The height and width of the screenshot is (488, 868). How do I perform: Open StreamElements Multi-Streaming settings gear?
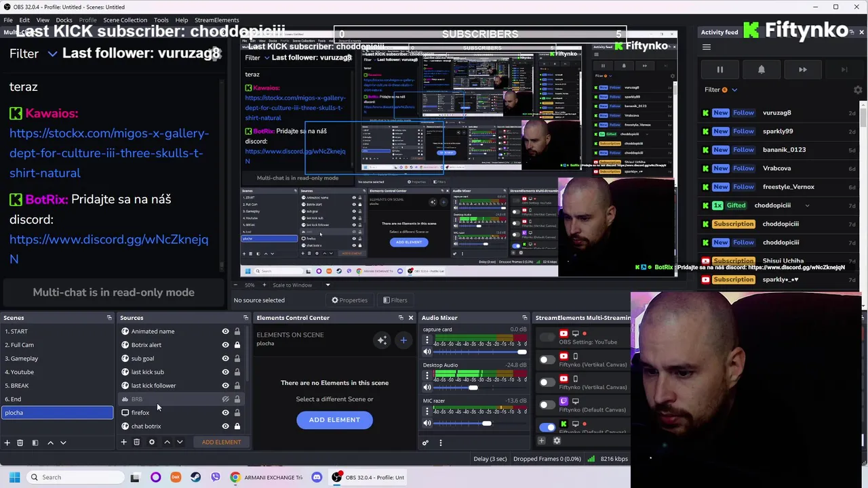[x=557, y=441]
